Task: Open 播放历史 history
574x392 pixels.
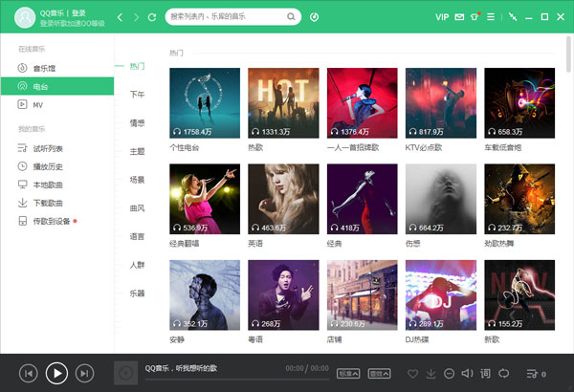Action: click(57, 166)
